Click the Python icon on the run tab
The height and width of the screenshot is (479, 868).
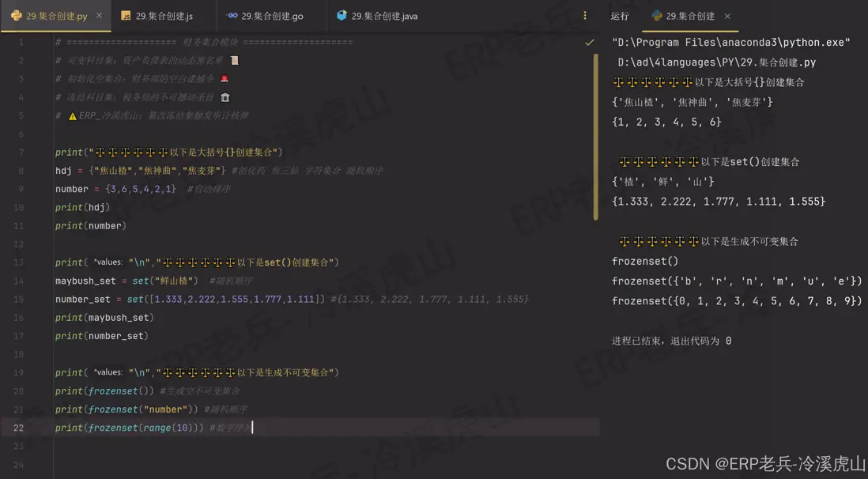[657, 16]
